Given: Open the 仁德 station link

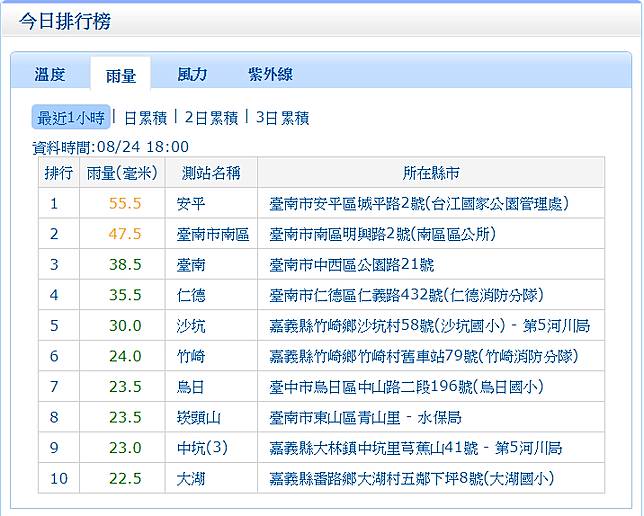Looking at the screenshot, I should [191, 295].
